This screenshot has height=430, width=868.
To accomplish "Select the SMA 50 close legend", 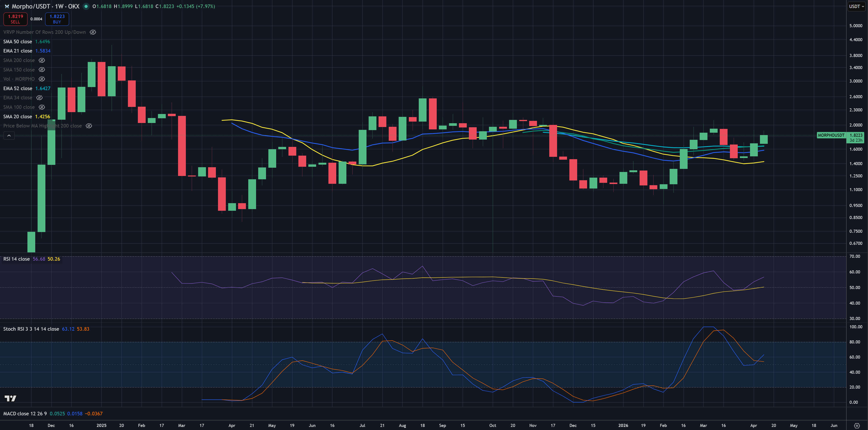I will [x=17, y=41].
